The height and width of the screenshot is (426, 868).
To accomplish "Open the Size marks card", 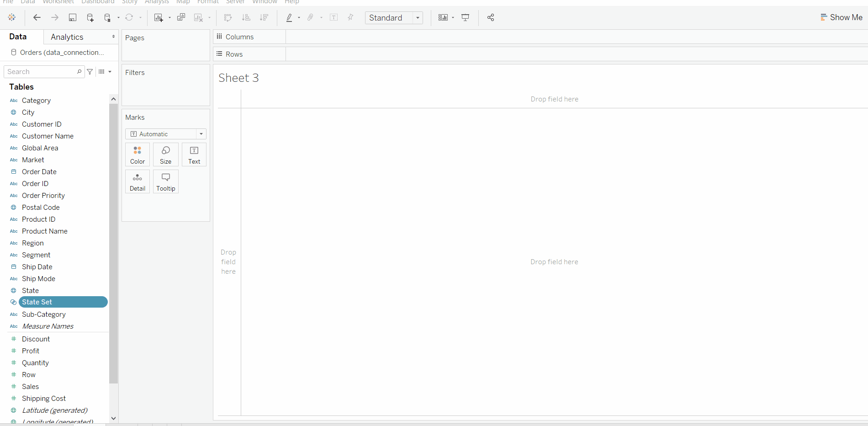I will [166, 154].
